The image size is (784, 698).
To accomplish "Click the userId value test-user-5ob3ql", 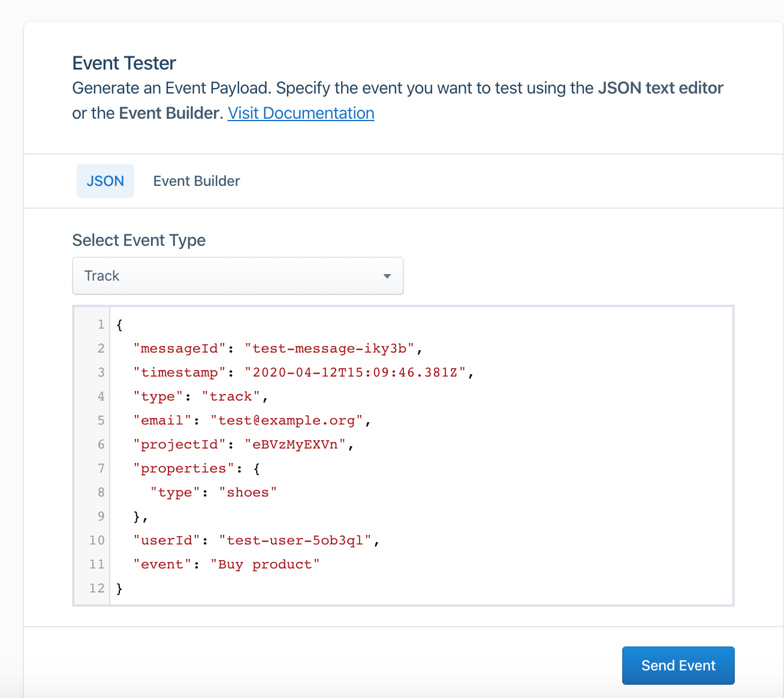I will pyautogui.click(x=295, y=540).
